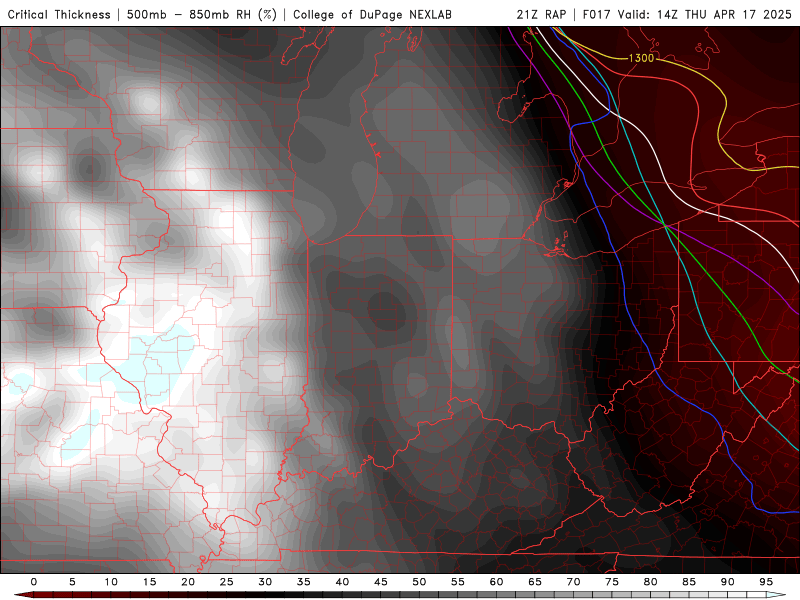The height and width of the screenshot is (600, 800).
Task: Click the "65" tick on the legend
Action: [535, 582]
